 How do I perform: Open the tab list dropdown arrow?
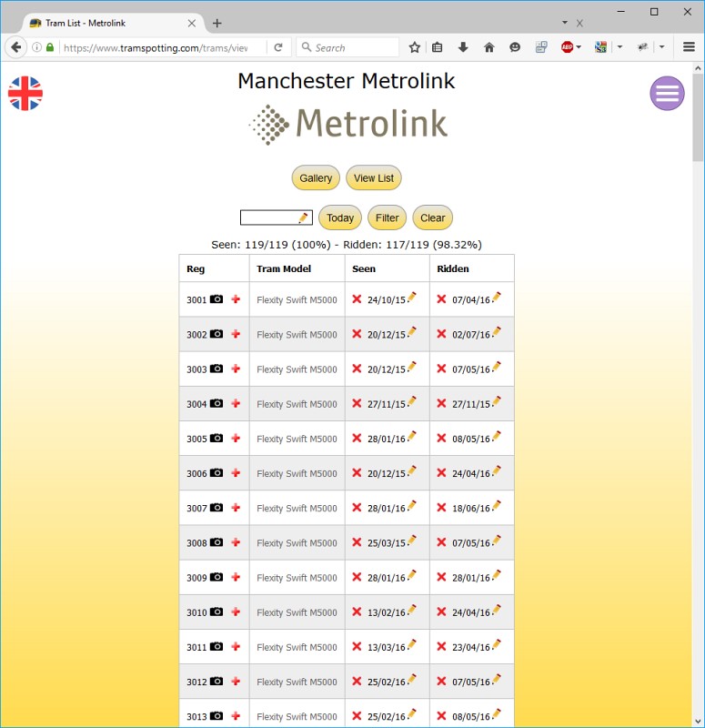tap(565, 22)
